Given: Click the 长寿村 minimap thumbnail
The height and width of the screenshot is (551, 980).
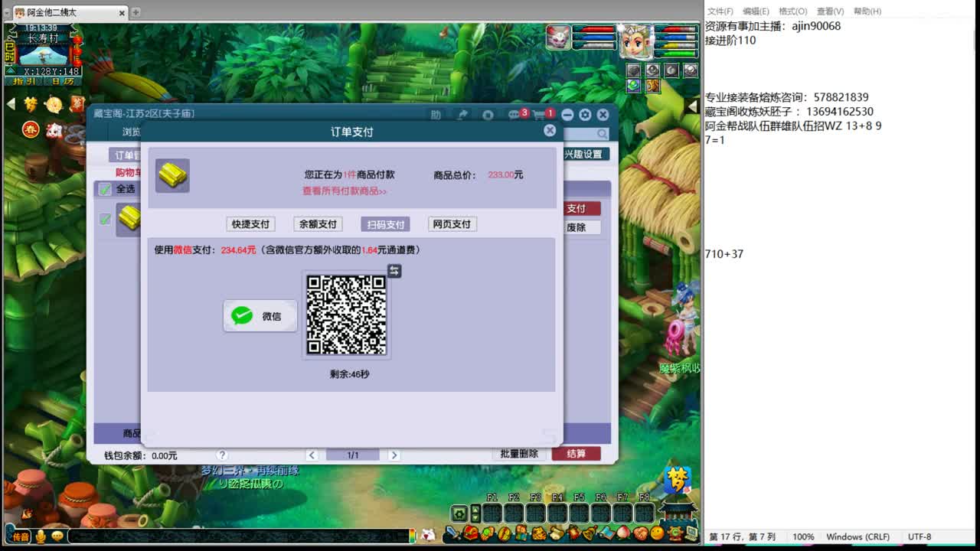Looking at the screenshot, I should point(44,54).
